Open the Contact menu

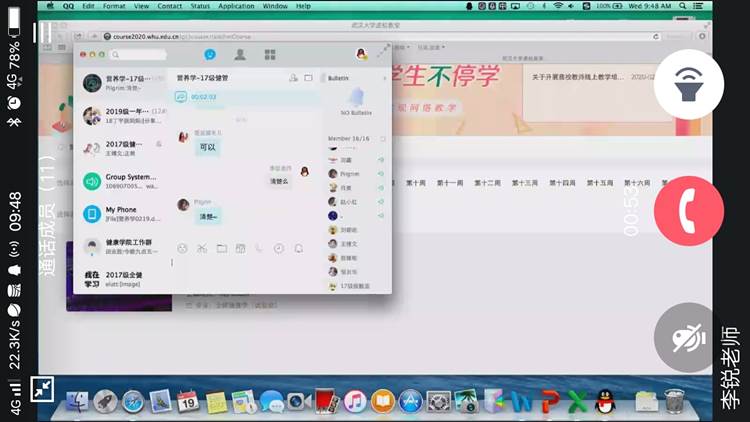[x=170, y=6]
